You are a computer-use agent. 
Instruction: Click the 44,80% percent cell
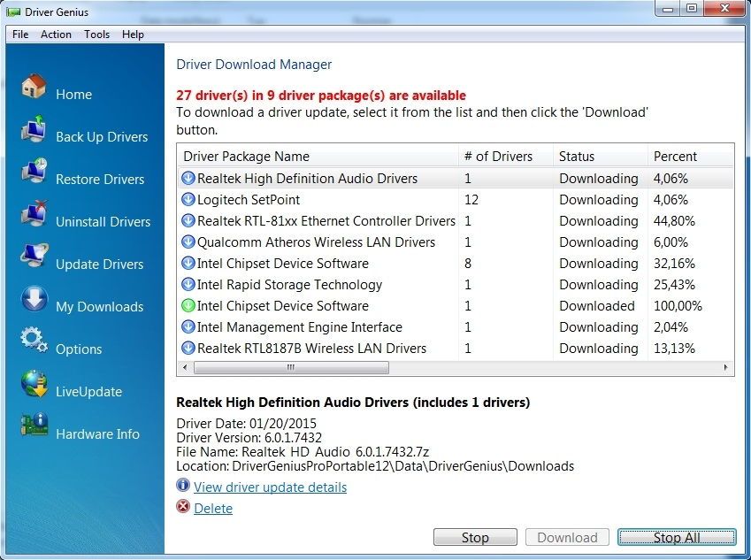674,221
